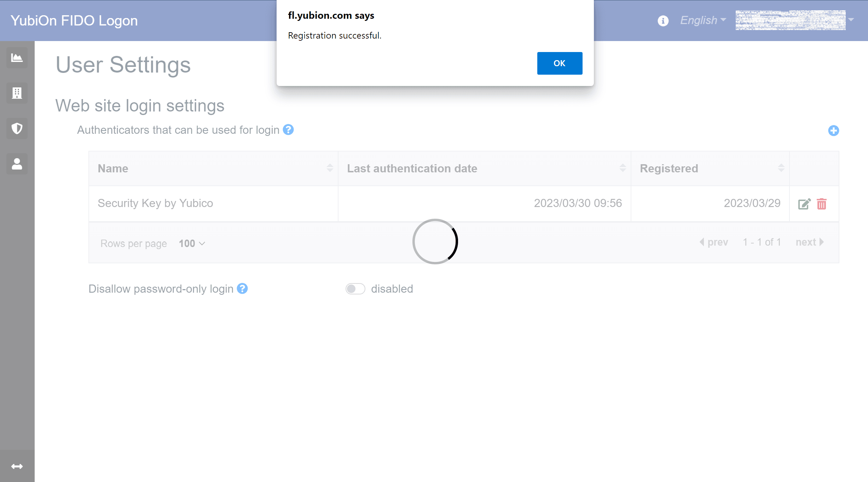Delete the Security Key by Yubico entry
Viewport: 868px width, 482px height.
[x=822, y=204]
